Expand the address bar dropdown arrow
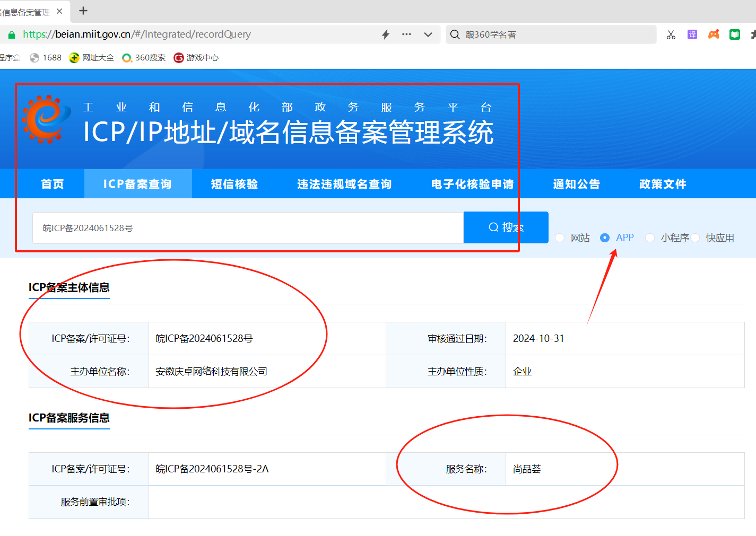 [x=428, y=34]
